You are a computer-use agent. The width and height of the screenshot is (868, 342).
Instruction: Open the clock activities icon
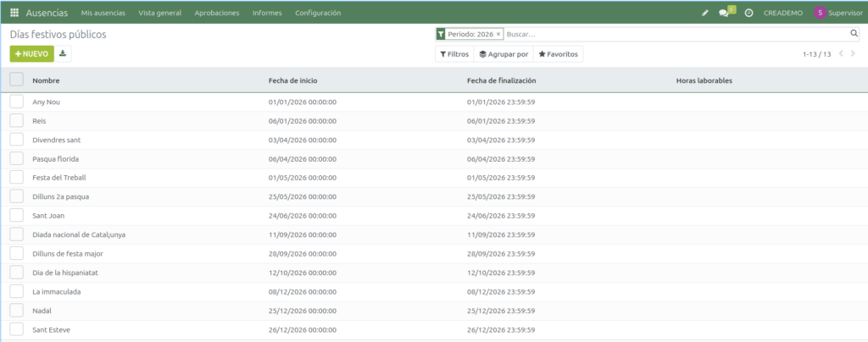(x=748, y=13)
